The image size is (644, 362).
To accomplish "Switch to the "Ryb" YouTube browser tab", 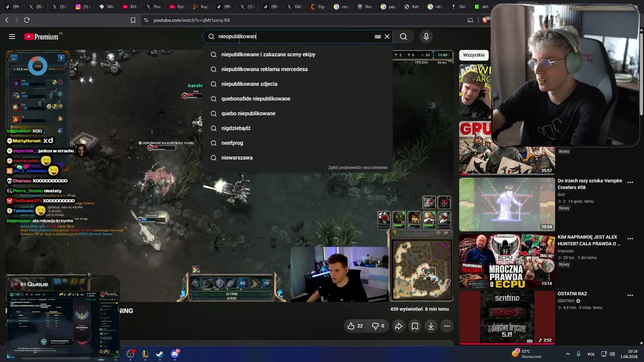I will coord(176,7).
